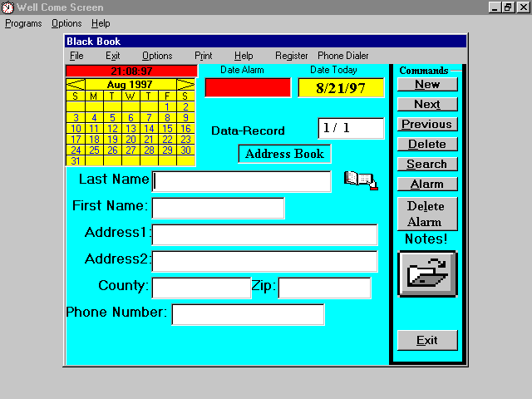The height and width of the screenshot is (399, 532).
Task: Click the Delete Alarm button
Action: pyautogui.click(x=427, y=214)
